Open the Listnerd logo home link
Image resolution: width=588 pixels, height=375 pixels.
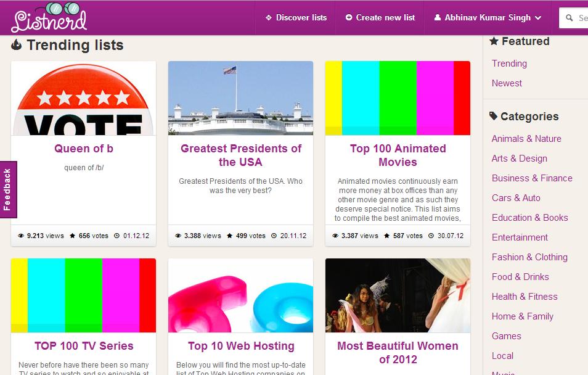[49, 17]
